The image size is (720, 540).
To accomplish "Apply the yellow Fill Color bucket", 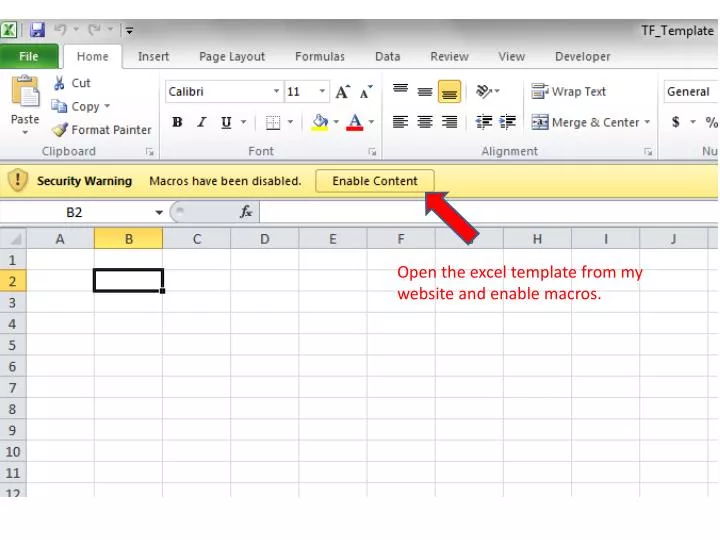I will click(320, 123).
